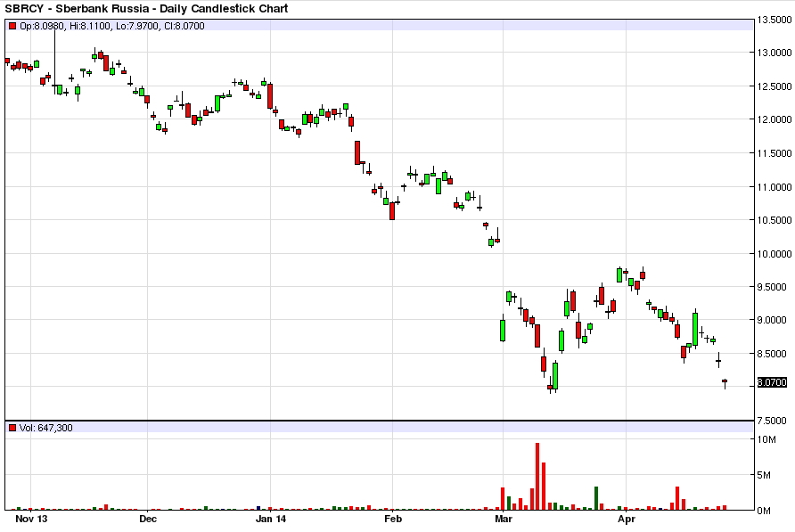Viewport: 795px width, 532px height.
Task: Click the Op/Hi/Lo/Cl price legend text
Action: [x=112, y=26]
